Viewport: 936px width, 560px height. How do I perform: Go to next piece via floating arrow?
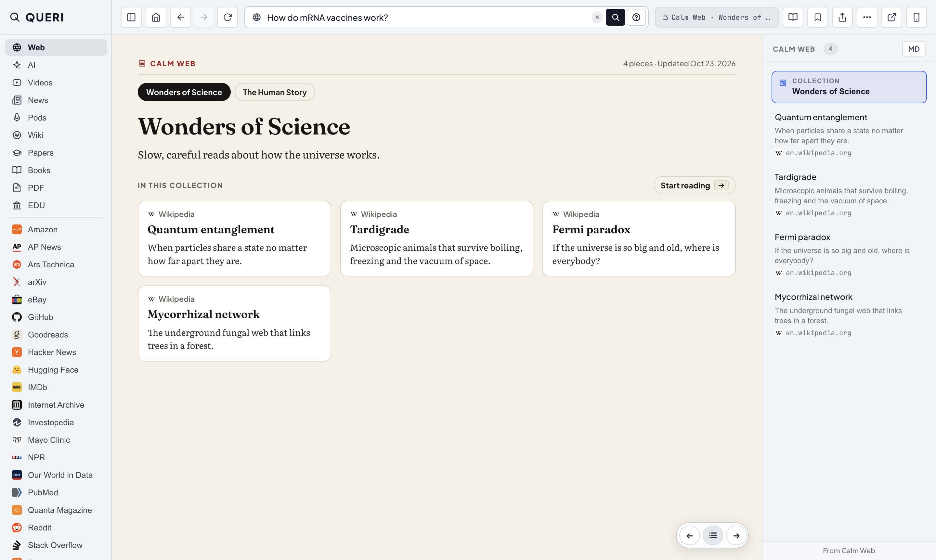(736, 535)
